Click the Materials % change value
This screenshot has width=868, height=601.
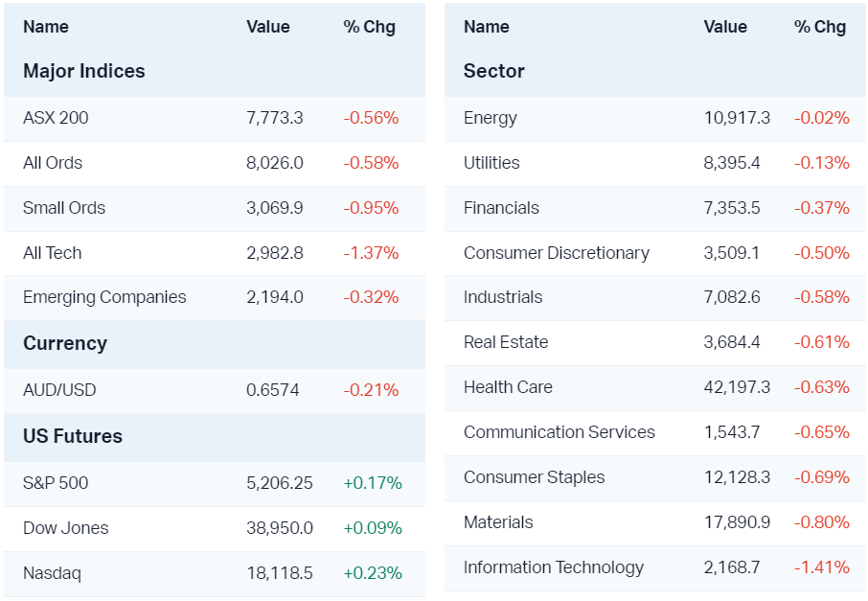tap(822, 522)
